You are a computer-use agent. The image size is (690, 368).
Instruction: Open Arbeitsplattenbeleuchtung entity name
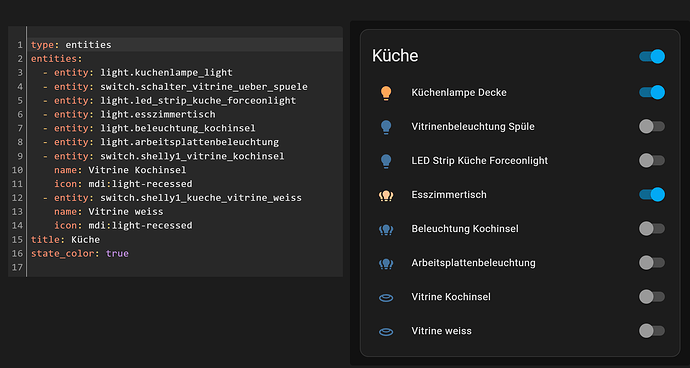[473, 263]
